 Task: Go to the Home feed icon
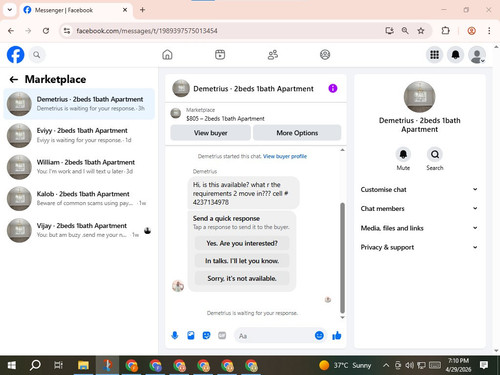(167, 55)
